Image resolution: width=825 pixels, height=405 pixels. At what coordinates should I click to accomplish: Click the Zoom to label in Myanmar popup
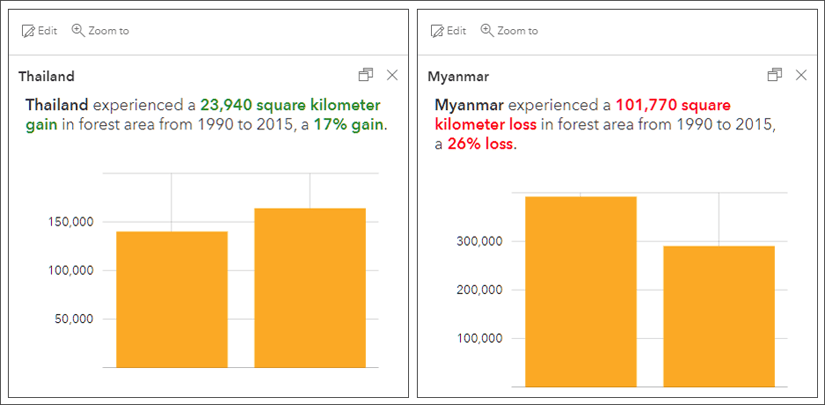click(517, 31)
